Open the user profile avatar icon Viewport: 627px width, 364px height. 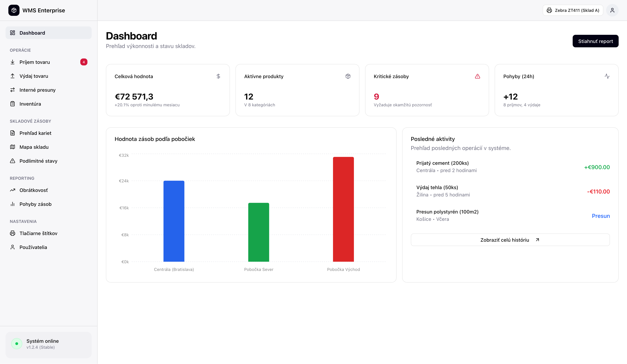point(612,10)
